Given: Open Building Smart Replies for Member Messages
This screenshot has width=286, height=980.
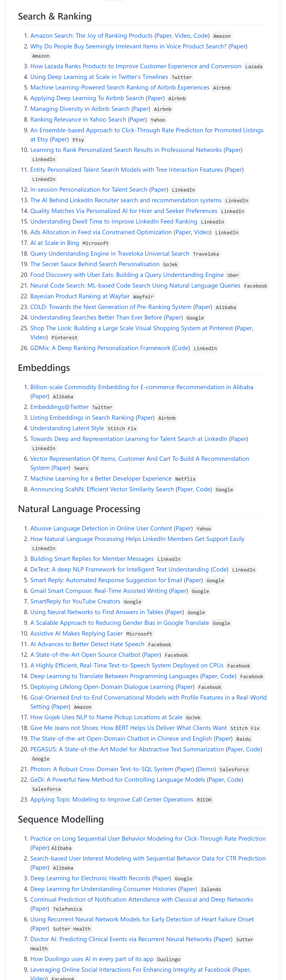Looking at the screenshot, I should (92, 558).
